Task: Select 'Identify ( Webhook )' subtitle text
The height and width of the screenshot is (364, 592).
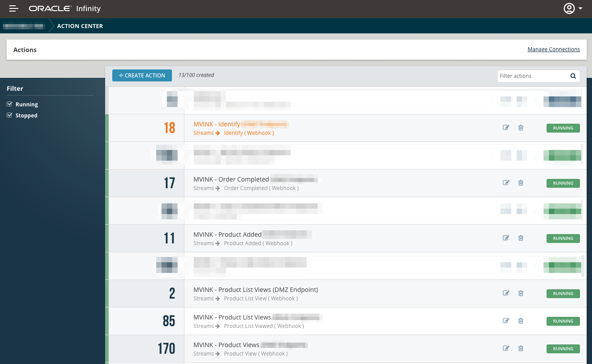Action: [249, 133]
